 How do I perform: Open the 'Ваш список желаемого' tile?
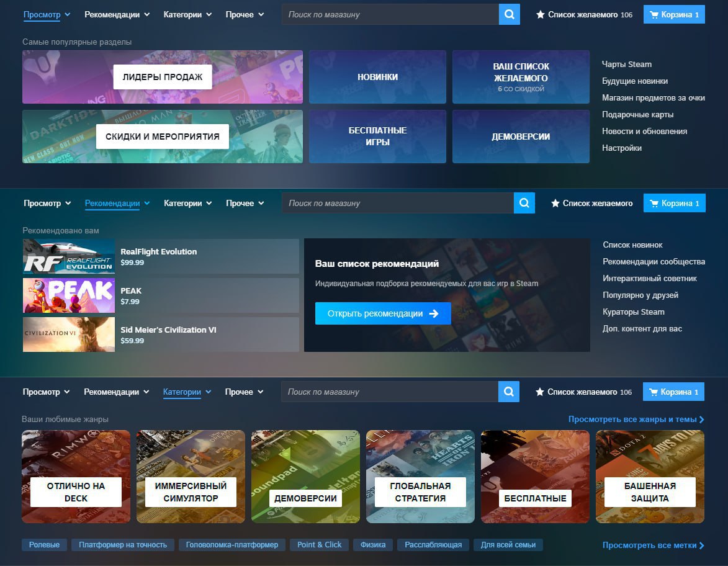pyautogui.click(x=521, y=77)
